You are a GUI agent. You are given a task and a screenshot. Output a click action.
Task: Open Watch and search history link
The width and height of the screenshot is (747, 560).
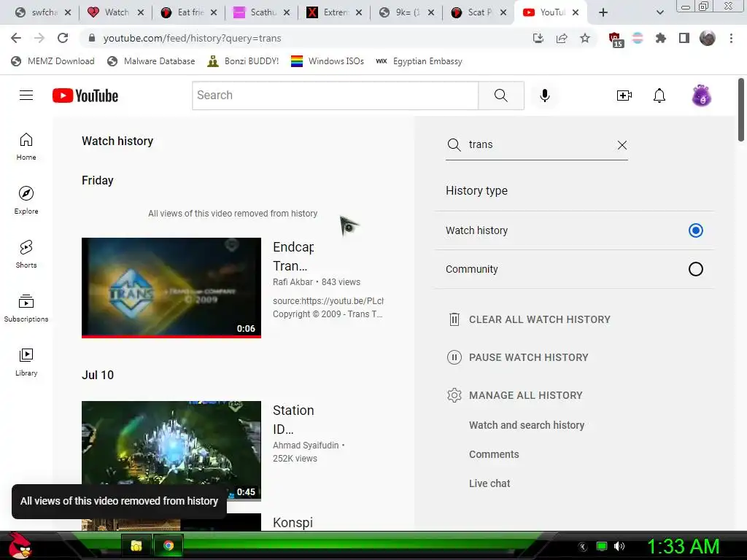pyautogui.click(x=527, y=425)
